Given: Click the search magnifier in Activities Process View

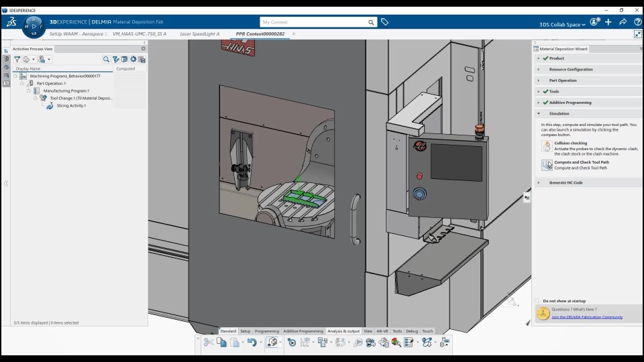Looking at the screenshot, I should pos(106,60).
